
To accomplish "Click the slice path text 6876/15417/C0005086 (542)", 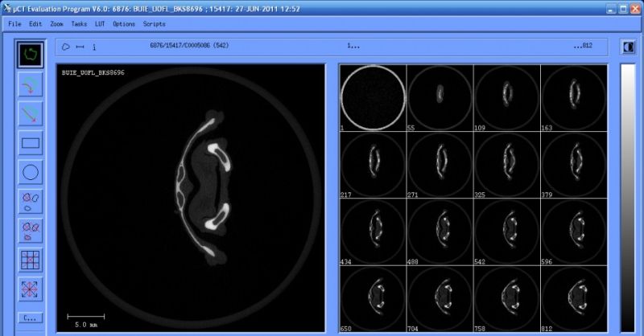I will click(189, 46).
